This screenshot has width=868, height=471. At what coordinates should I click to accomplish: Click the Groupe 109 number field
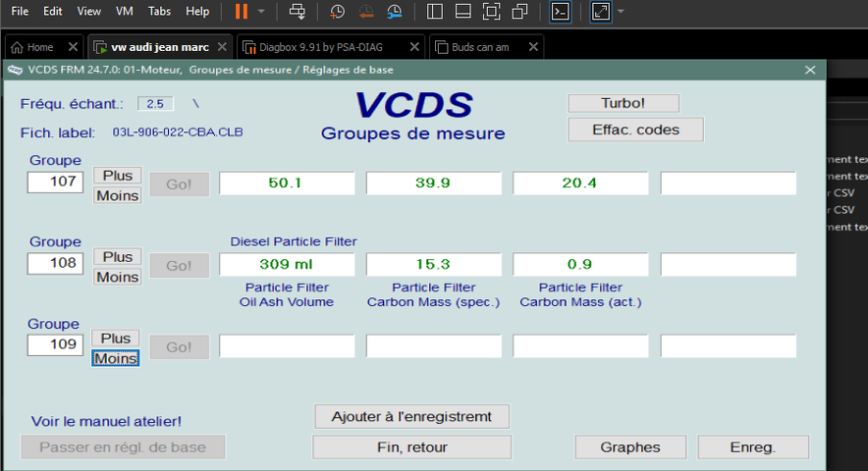click(x=55, y=344)
